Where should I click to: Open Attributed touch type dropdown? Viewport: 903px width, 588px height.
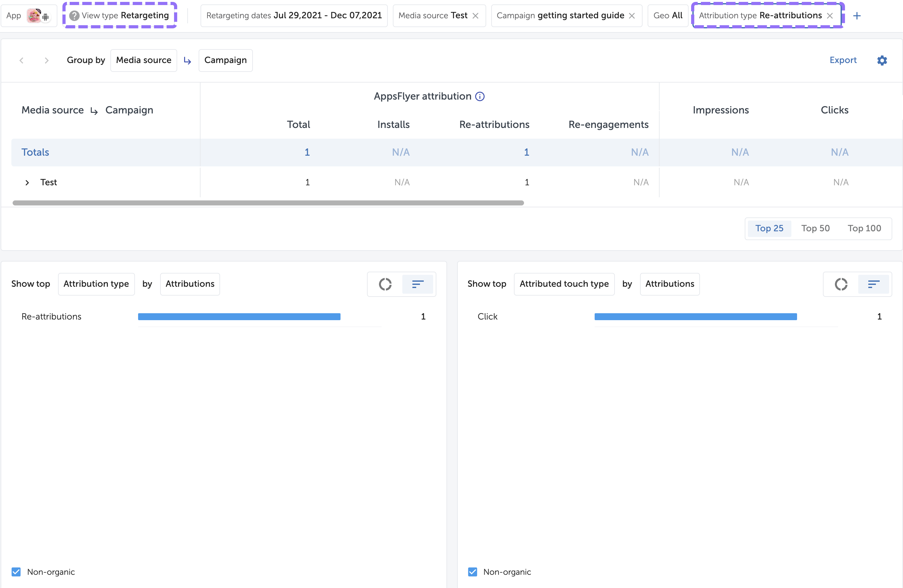[x=564, y=284]
